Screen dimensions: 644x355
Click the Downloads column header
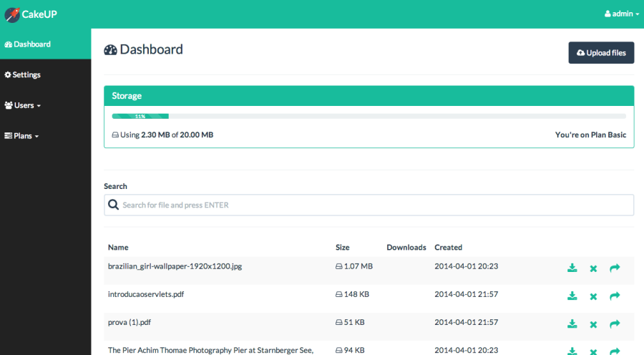pyautogui.click(x=406, y=248)
